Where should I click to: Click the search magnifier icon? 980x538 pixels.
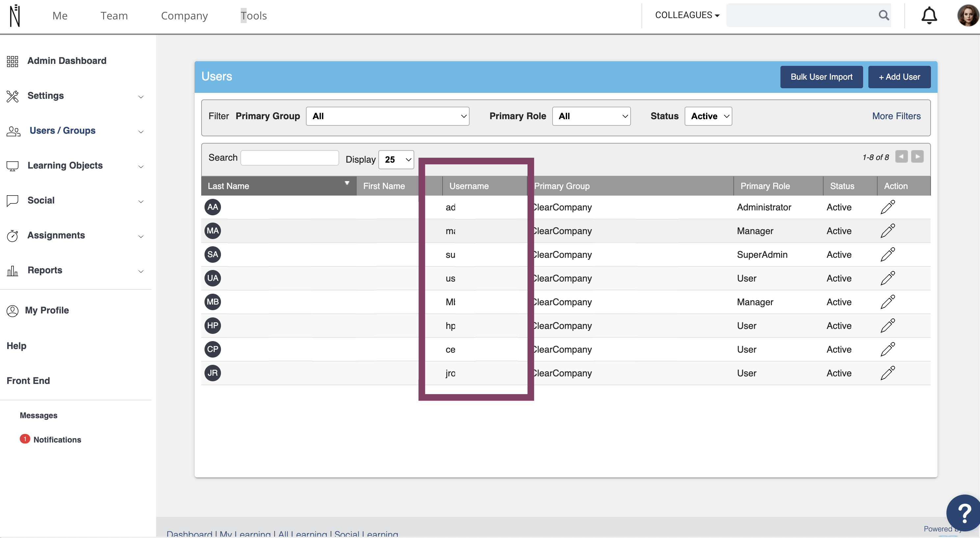[x=884, y=15]
